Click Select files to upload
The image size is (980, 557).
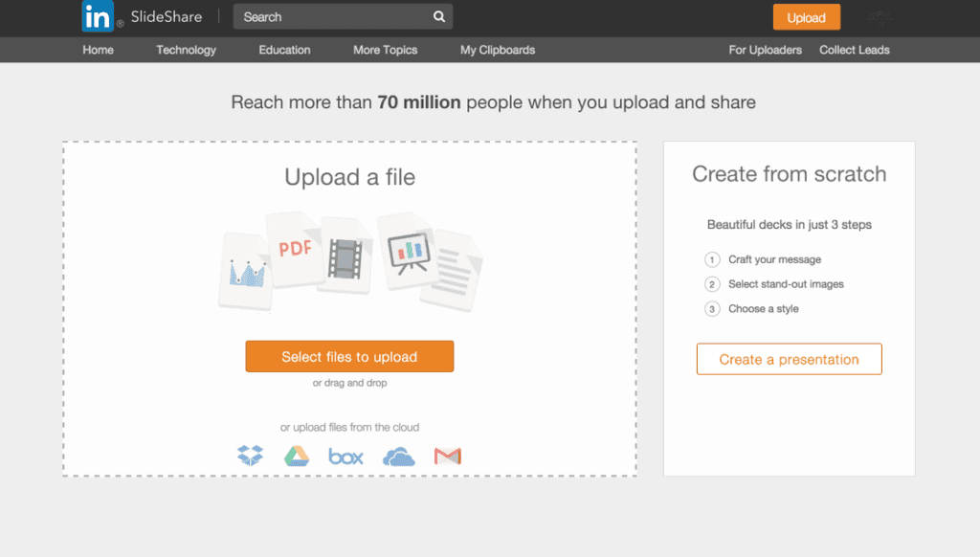coord(349,356)
